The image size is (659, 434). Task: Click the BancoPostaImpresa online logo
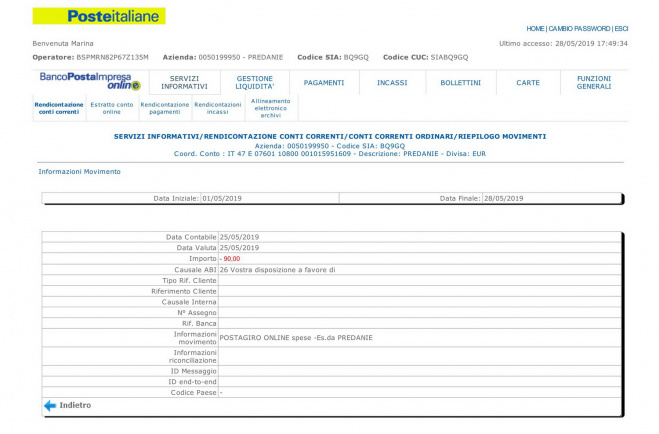click(90, 81)
